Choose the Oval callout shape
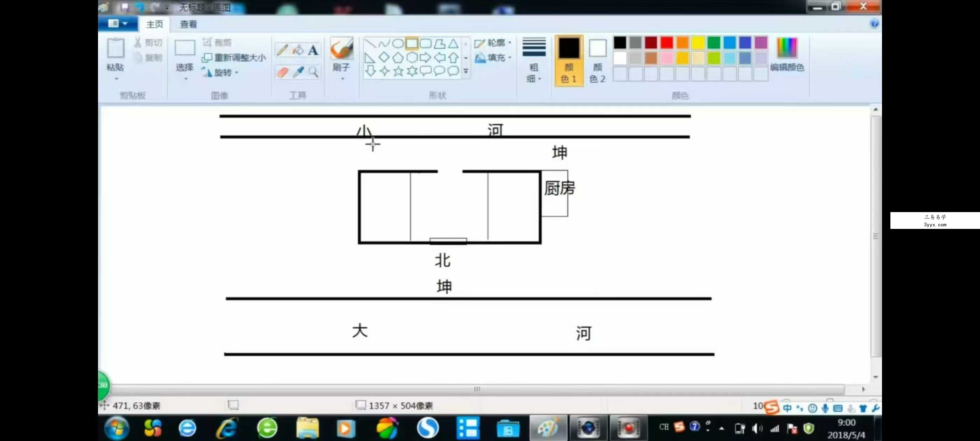This screenshot has width=980, height=441. tap(439, 71)
